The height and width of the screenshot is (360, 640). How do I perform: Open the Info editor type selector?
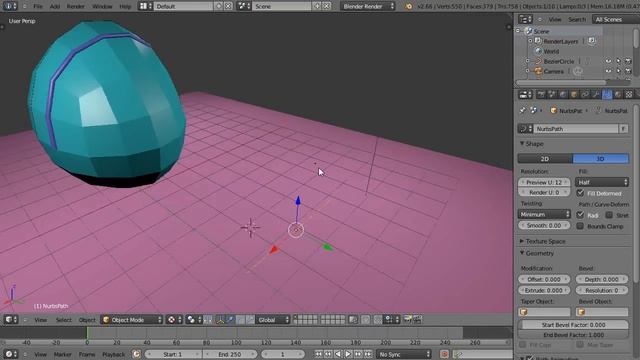click(x=10, y=6)
